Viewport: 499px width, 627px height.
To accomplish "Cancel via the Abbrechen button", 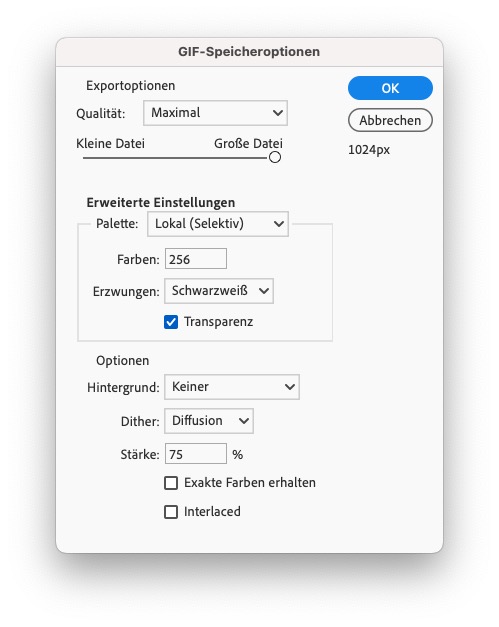I will 390,120.
